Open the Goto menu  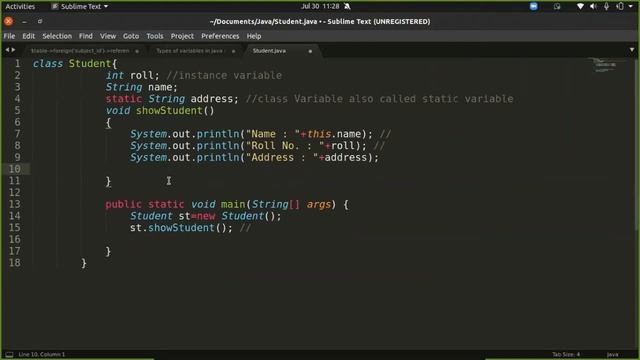(131, 36)
